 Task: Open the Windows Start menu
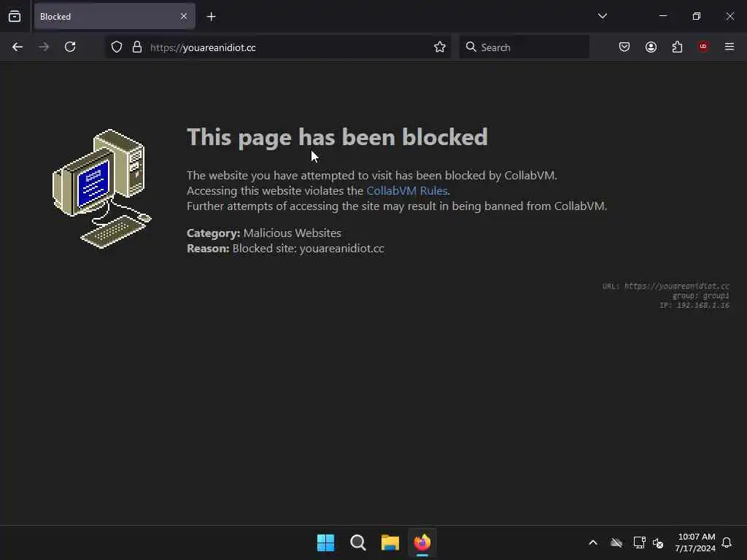pyautogui.click(x=326, y=542)
